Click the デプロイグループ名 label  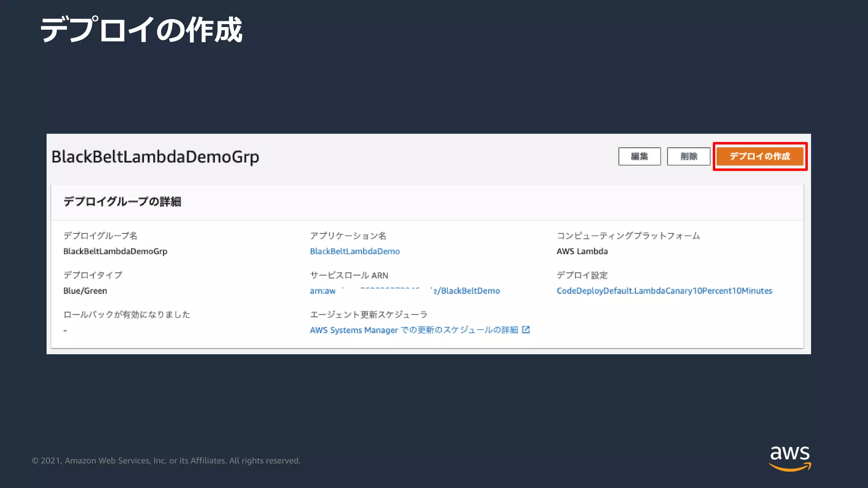[x=100, y=236]
